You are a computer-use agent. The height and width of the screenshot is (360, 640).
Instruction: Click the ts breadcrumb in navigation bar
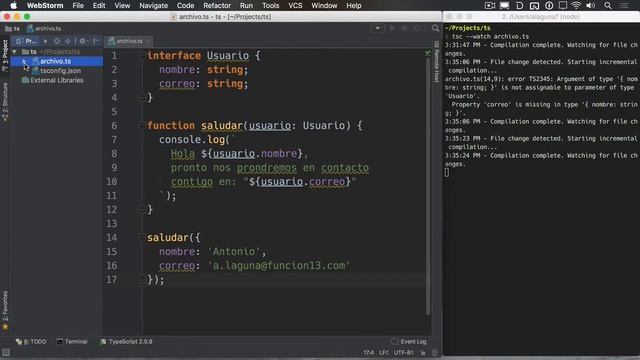pos(13,29)
